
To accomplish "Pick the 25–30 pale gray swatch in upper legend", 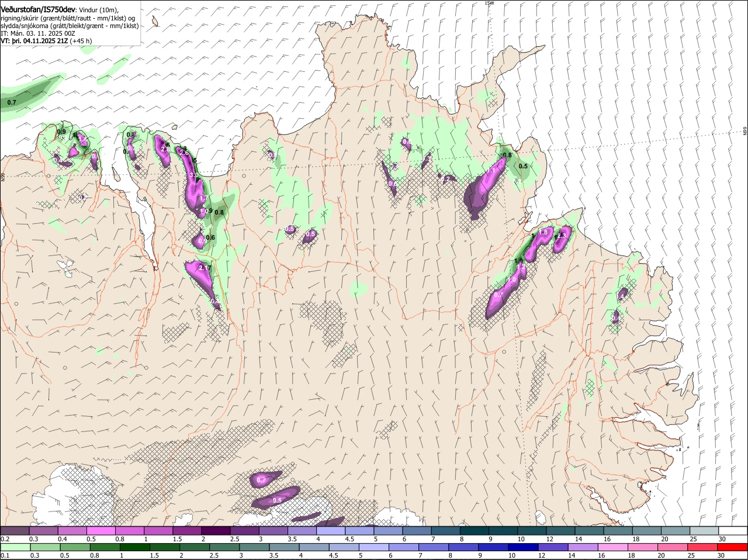I will click(x=704, y=530).
